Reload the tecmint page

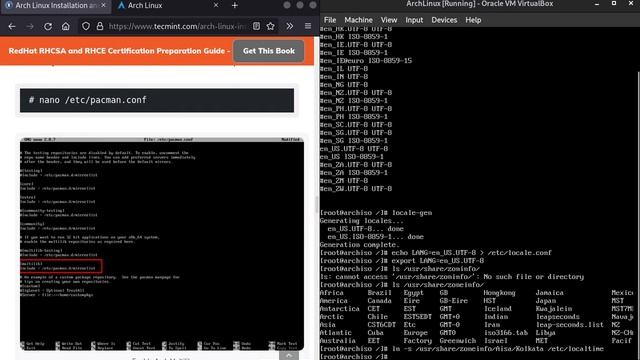[48, 27]
